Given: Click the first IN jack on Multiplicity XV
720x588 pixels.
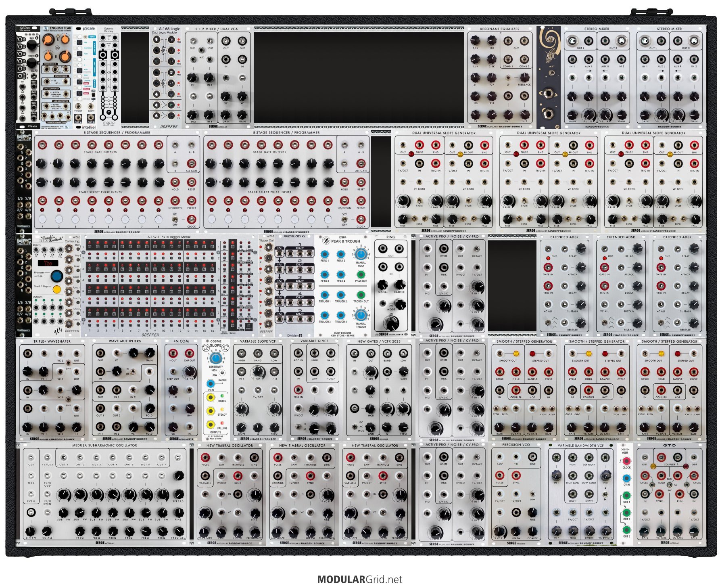Looking at the screenshot, I should [280, 253].
